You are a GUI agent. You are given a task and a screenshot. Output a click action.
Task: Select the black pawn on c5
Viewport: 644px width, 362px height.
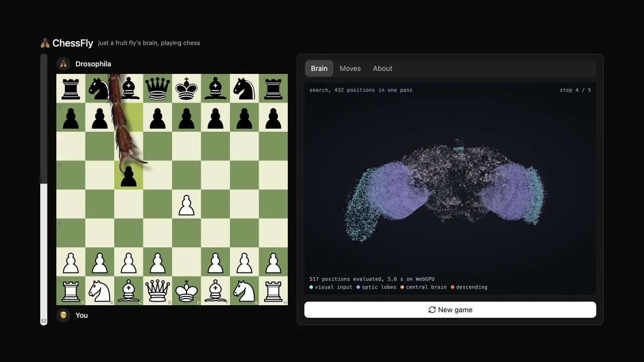(x=129, y=175)
